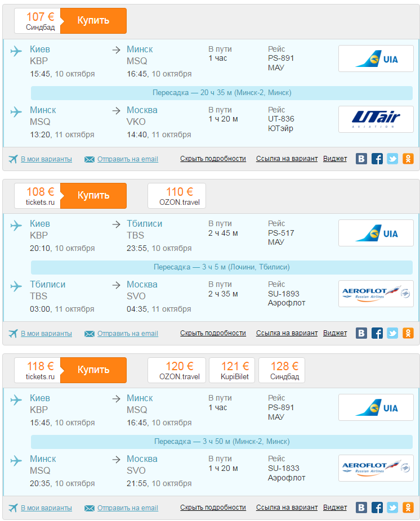Click envelope icon in the 107 € result

click(90, 159)
